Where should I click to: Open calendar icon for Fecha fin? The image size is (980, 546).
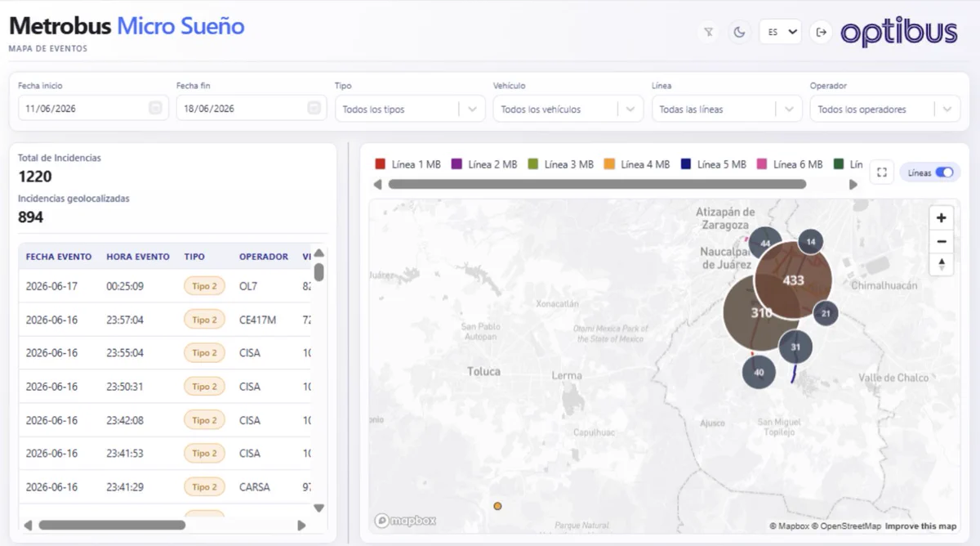coord(314,108)
